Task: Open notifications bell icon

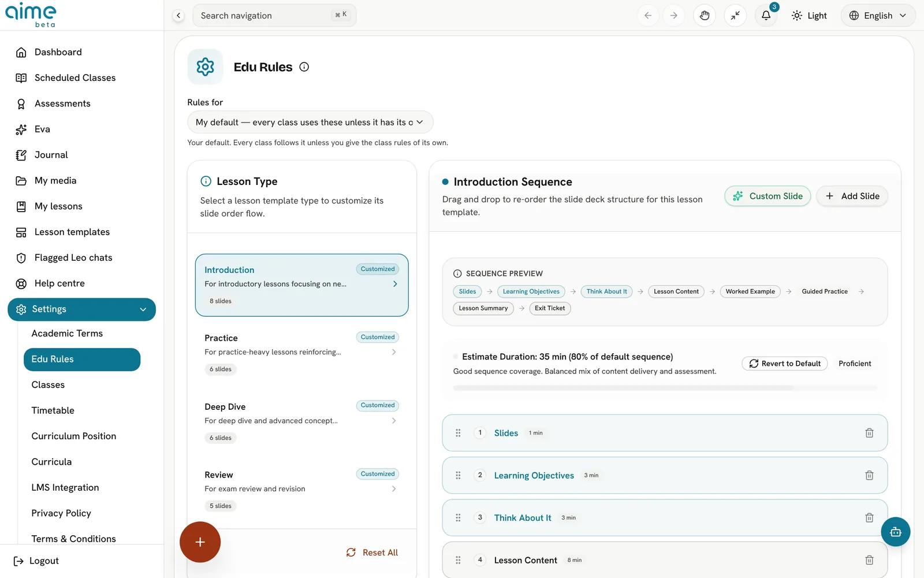Action: [766, 16]
